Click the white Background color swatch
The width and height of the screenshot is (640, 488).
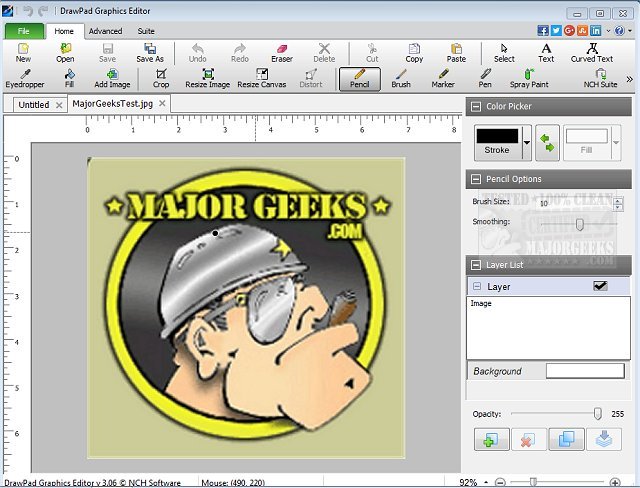pyautogui.click(x=585, y=371)
